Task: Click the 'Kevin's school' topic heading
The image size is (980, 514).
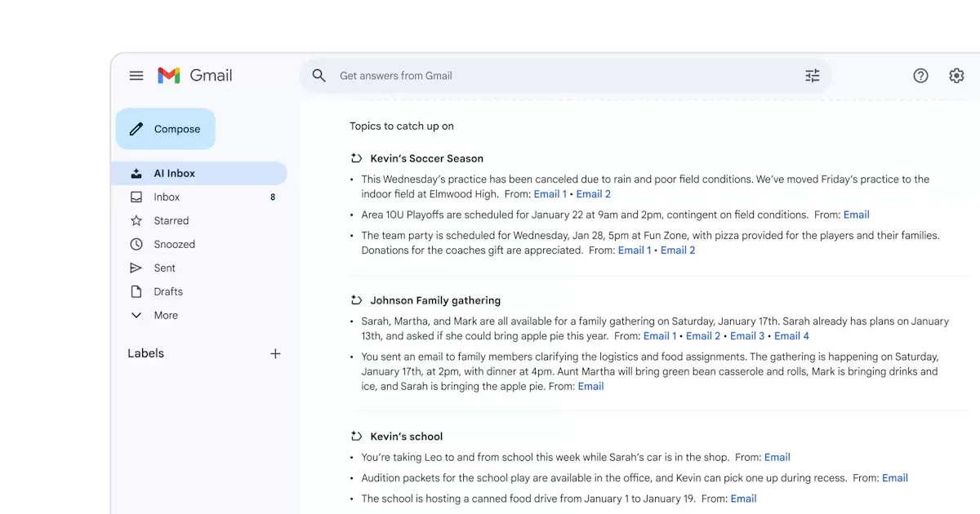Action: (407, 436)
